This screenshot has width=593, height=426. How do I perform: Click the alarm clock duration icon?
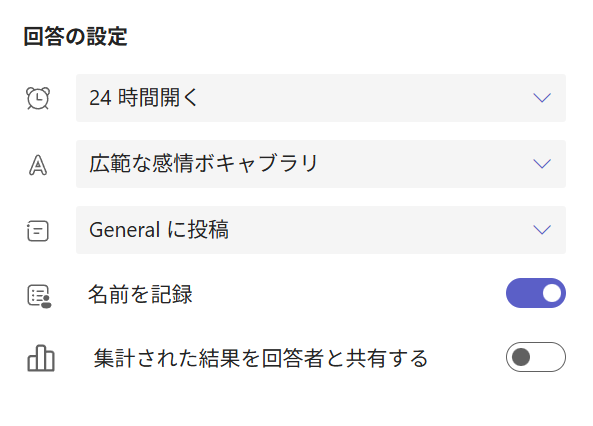pos(38,98)
